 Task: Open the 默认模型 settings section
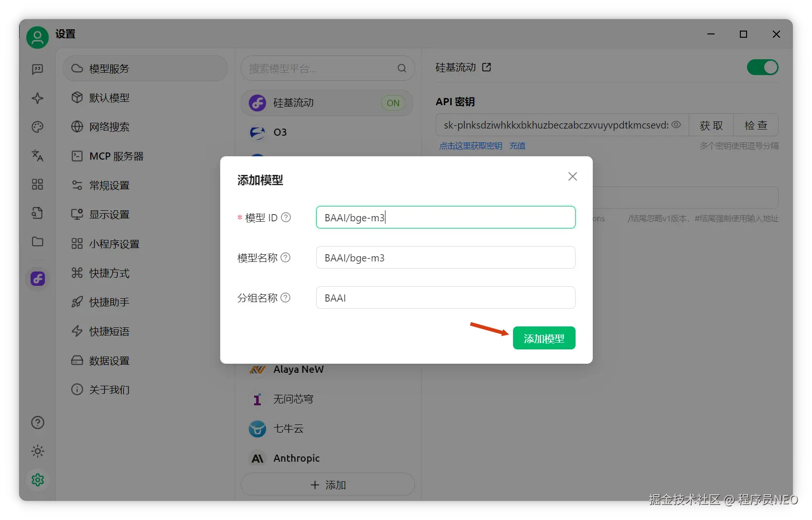point(145,97)
